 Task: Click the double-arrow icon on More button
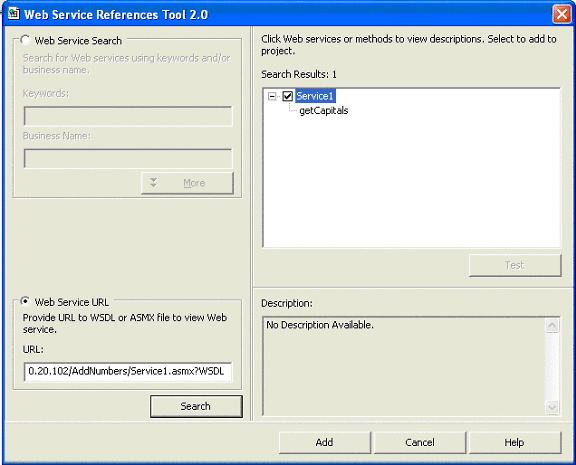click(154, 183)
